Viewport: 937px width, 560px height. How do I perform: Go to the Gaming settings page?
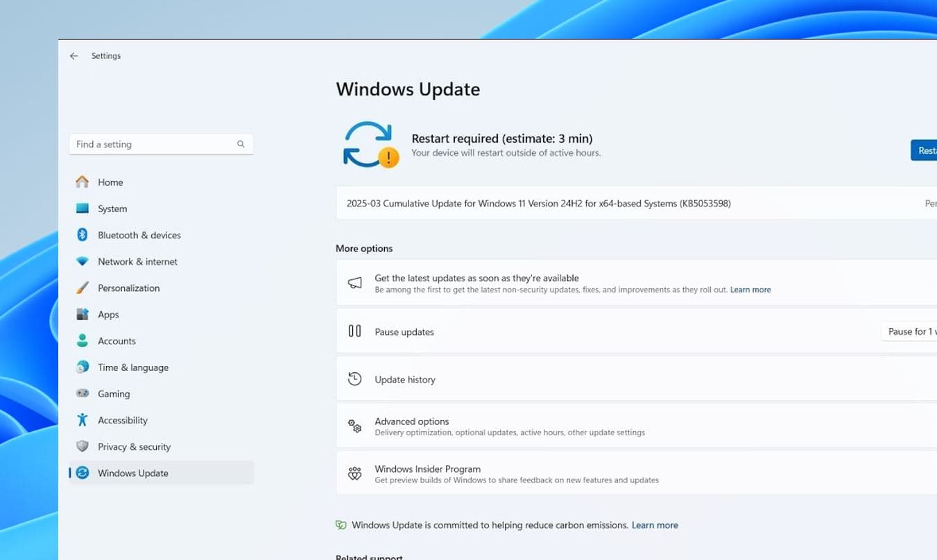(161, 394)
